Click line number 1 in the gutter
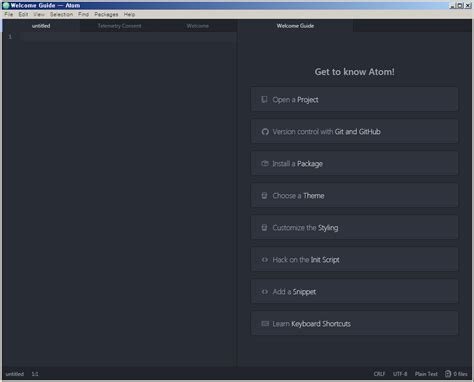The image size is (474, 382). click(10, 36)
